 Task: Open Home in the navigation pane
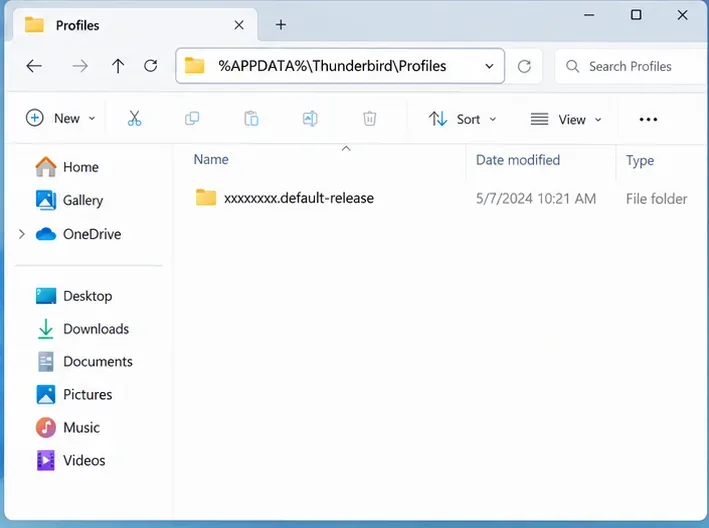[67, 167]
